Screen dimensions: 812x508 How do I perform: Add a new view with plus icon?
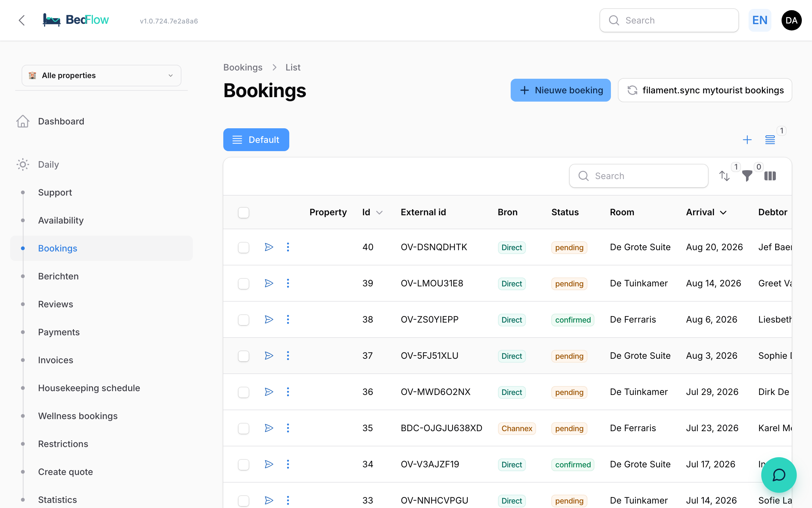(x=747, y=139)
